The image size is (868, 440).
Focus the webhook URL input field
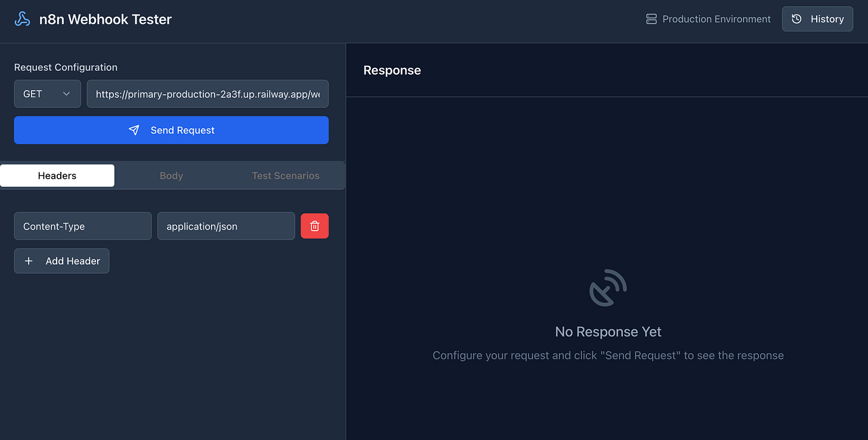click(x=207, y=94)
